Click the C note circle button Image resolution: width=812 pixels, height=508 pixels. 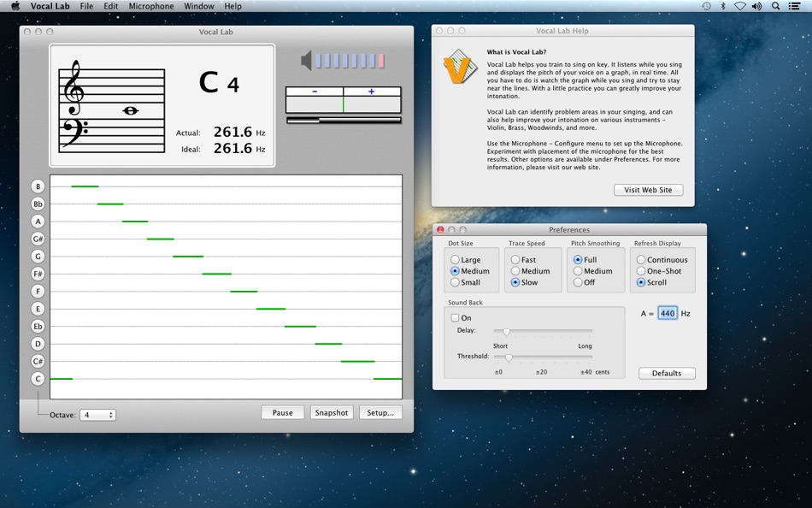(x=38, y=379)
